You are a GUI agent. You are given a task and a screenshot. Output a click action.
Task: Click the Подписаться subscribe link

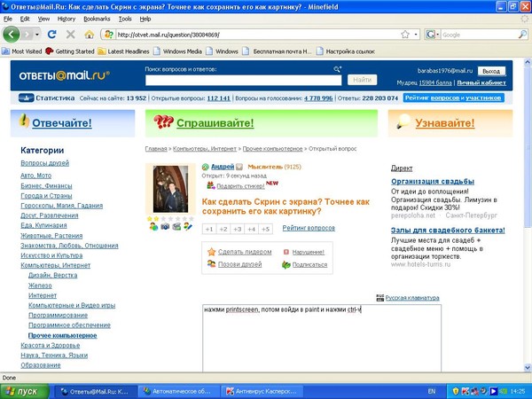tap(309, 264)
